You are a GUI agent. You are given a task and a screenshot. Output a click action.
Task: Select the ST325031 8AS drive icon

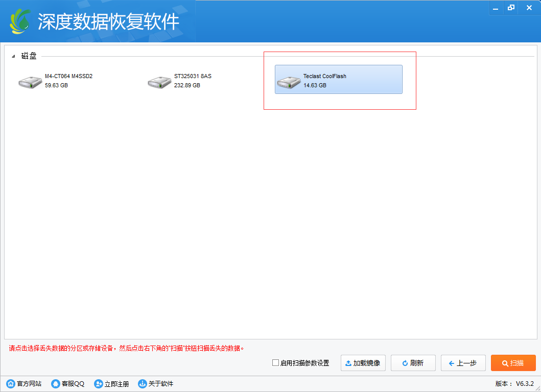(x=159, y=82)
